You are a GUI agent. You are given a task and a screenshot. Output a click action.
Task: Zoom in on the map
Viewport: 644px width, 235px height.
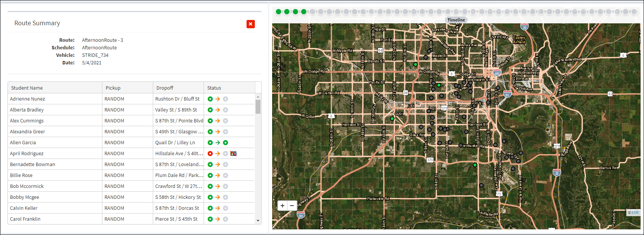coord(282,206)
